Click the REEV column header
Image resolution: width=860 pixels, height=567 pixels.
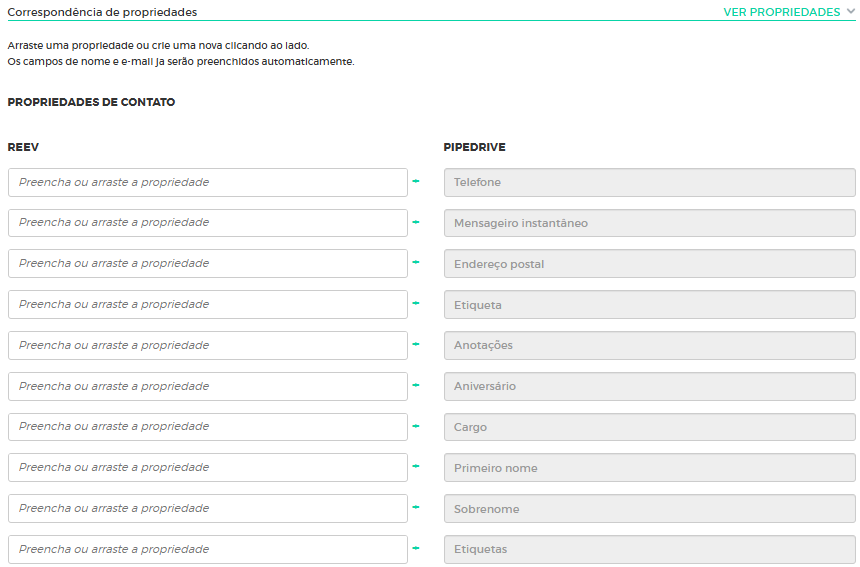coord(23,147)
